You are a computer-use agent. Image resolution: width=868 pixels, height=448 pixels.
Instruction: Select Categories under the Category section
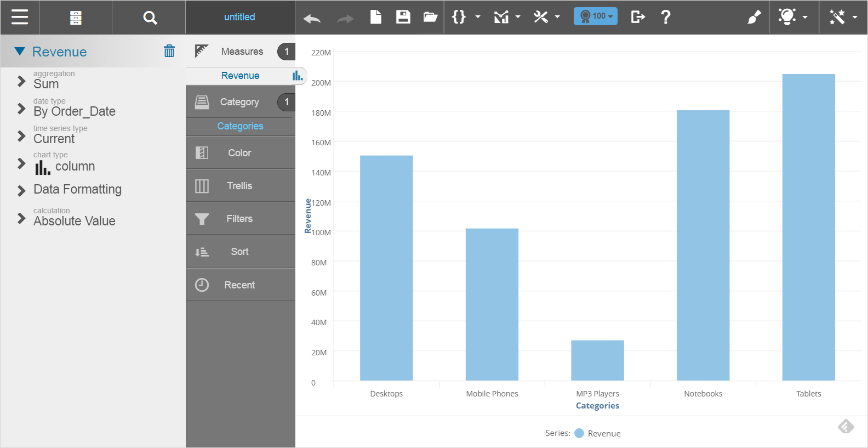(x=240, y=126)
